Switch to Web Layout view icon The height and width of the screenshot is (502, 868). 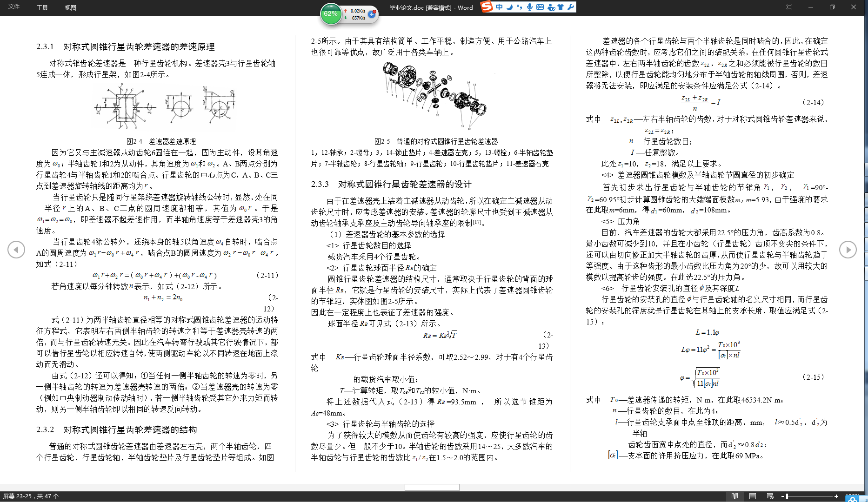tap(770, 496)
